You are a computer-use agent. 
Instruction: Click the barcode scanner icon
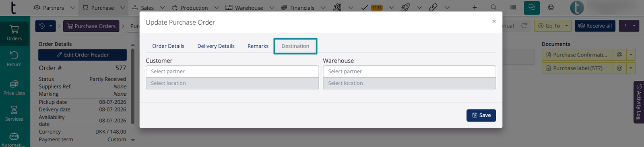point(513,8)
